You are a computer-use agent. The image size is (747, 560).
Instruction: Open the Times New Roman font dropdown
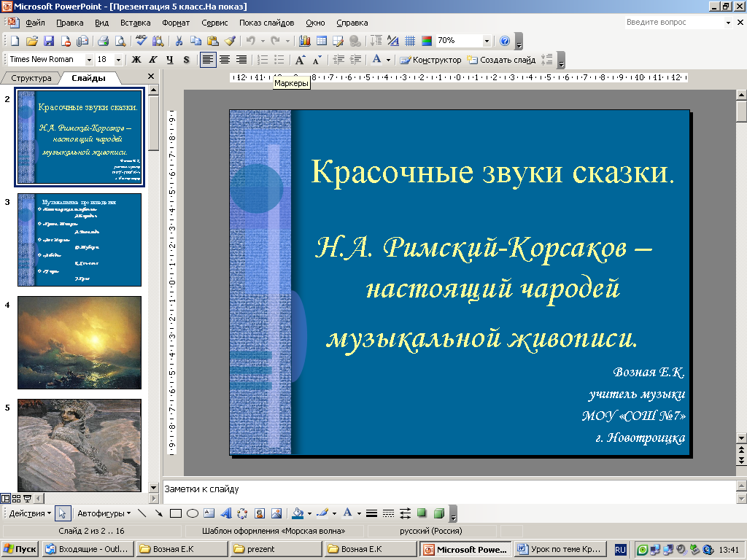point(89,60)
